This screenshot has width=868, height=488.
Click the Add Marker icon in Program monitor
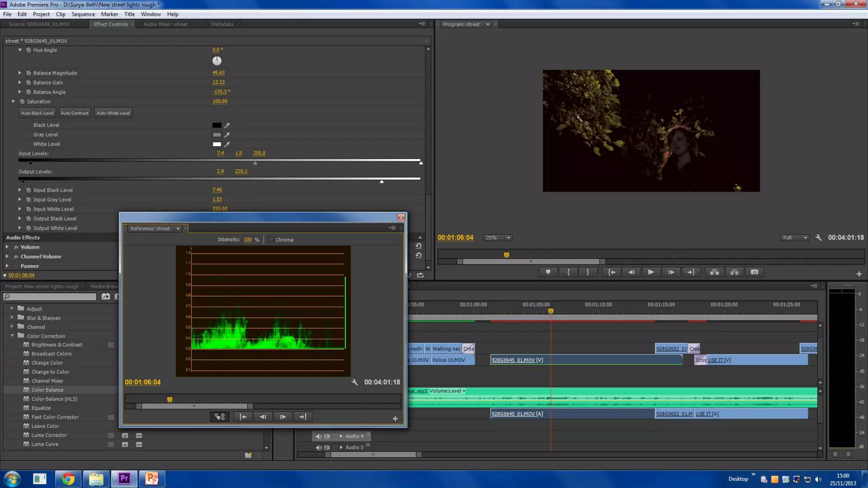(x=548, y=272)
